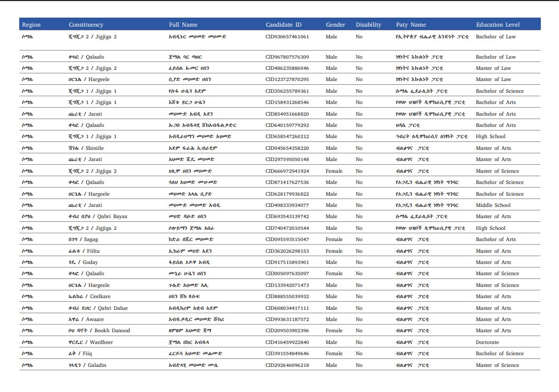Select candidate ID CID608034417111
559x392 pixels.
pyautogui.click(x=287, y=308)
